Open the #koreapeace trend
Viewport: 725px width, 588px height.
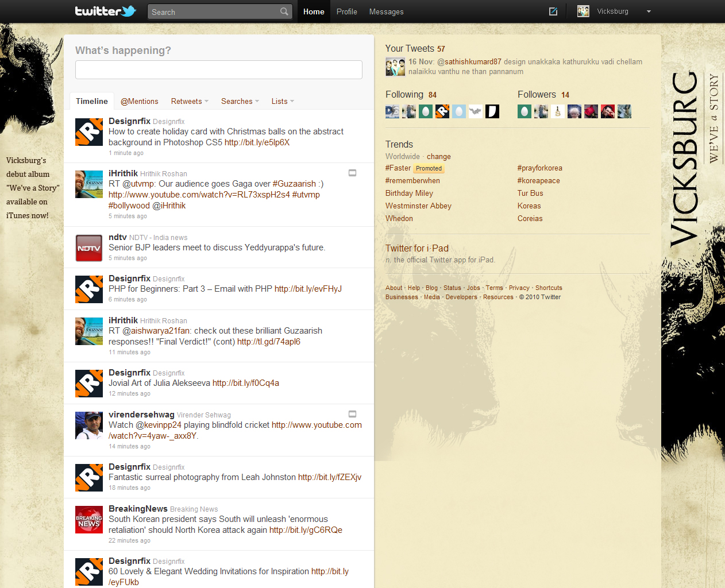(x=539, y=181)
